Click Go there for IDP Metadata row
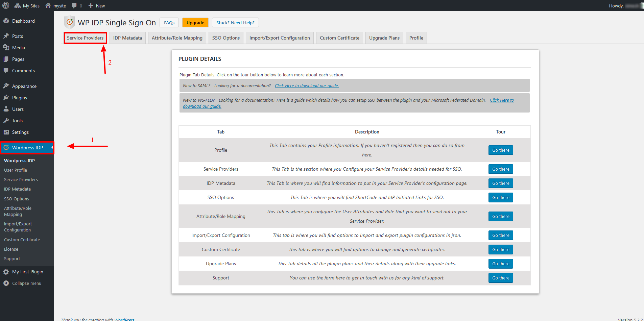 [501, 183]
